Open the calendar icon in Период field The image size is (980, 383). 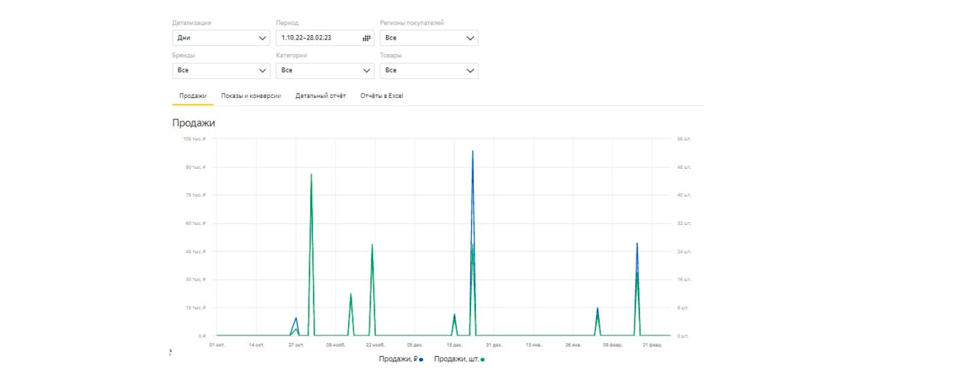pyautogui.click(x=366, y=38)
